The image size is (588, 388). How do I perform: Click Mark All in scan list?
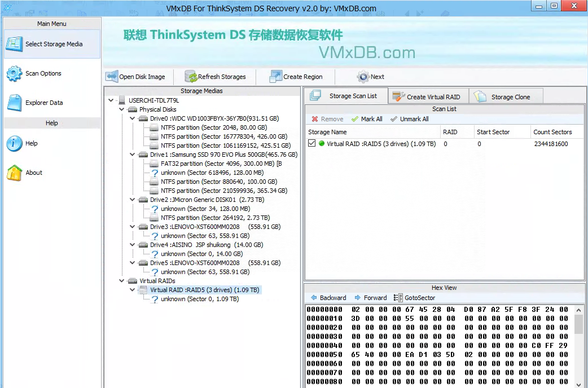click(x=367, y=119)
